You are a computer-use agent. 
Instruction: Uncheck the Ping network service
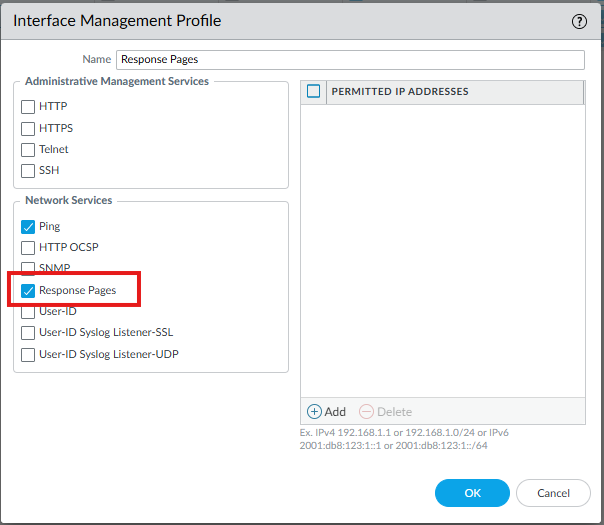click(28, 227)
